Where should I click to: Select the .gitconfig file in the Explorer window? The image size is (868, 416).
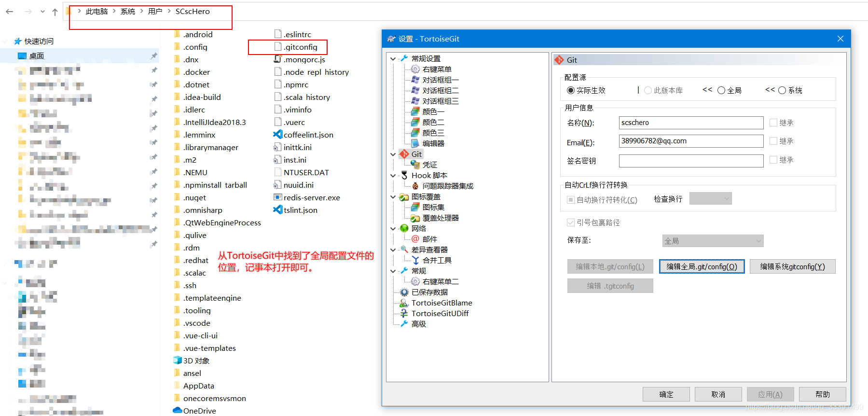coord(296,47)
